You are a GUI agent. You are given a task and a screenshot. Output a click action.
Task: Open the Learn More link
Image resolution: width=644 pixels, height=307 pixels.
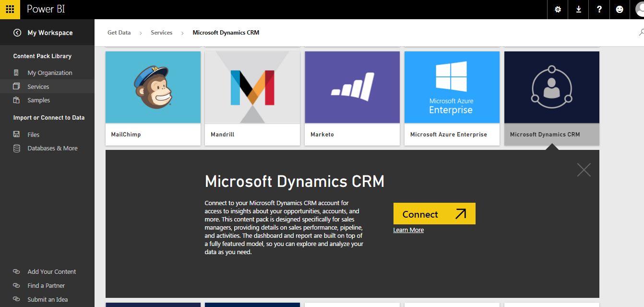408,230
